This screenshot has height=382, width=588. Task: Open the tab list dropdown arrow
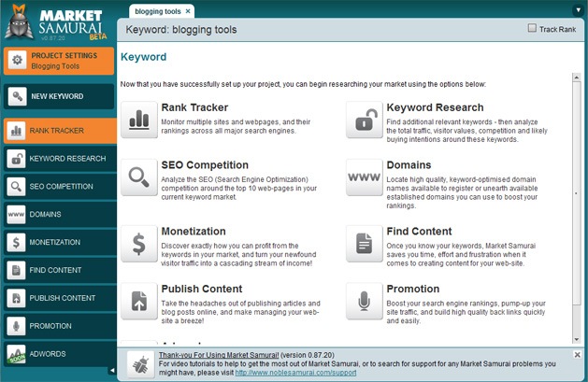pos(578,10)
